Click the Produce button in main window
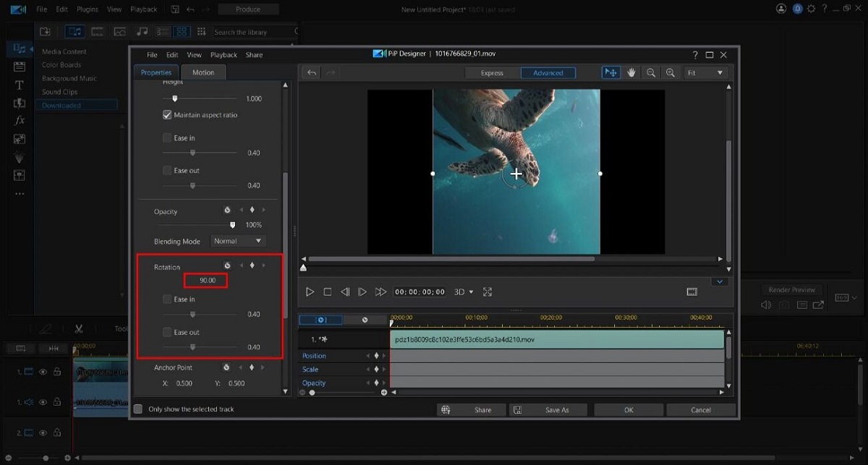Image resolution: width=868 pixels, height=465 pixels. coord(248,9)
